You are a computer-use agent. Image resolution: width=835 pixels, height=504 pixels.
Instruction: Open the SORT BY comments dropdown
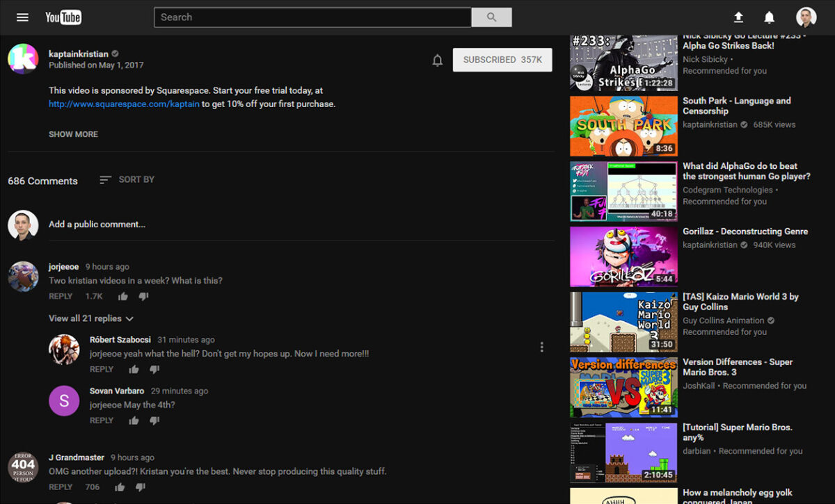point(127,179)
